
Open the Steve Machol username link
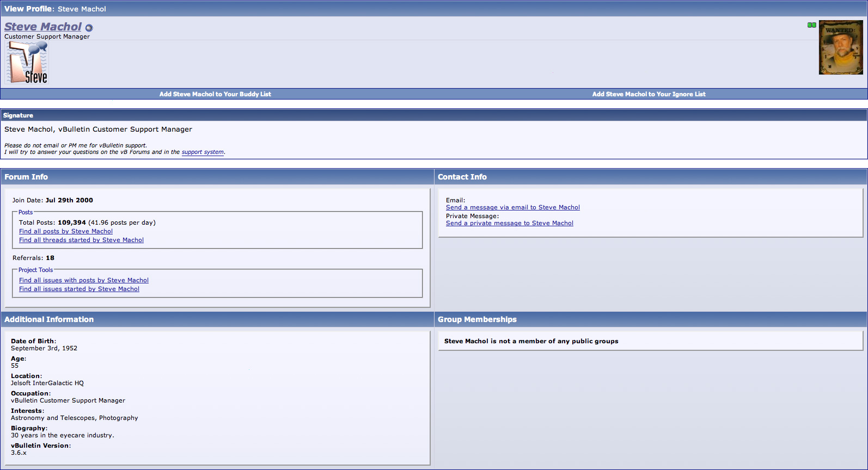43,27
